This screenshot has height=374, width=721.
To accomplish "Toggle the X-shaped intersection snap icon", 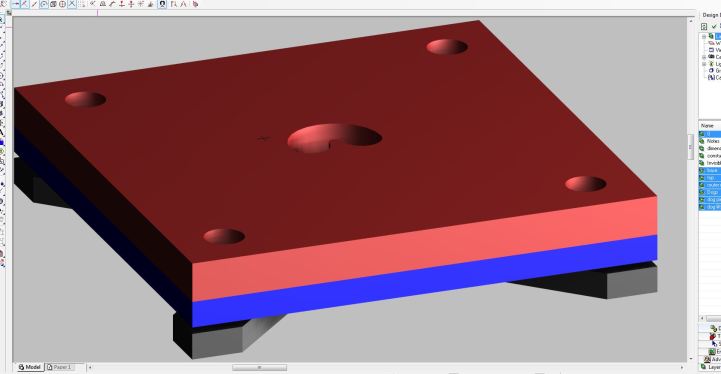I will coord(72,4).
